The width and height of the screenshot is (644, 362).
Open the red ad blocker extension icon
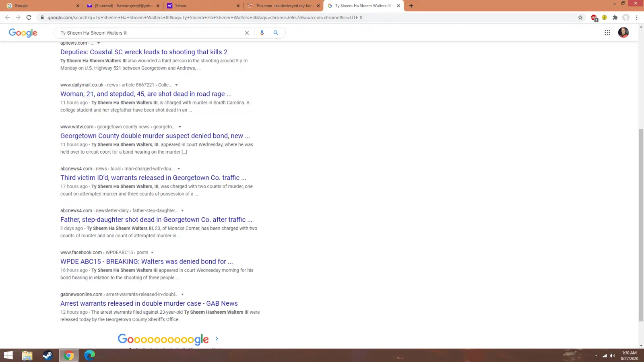coord(594,18)
